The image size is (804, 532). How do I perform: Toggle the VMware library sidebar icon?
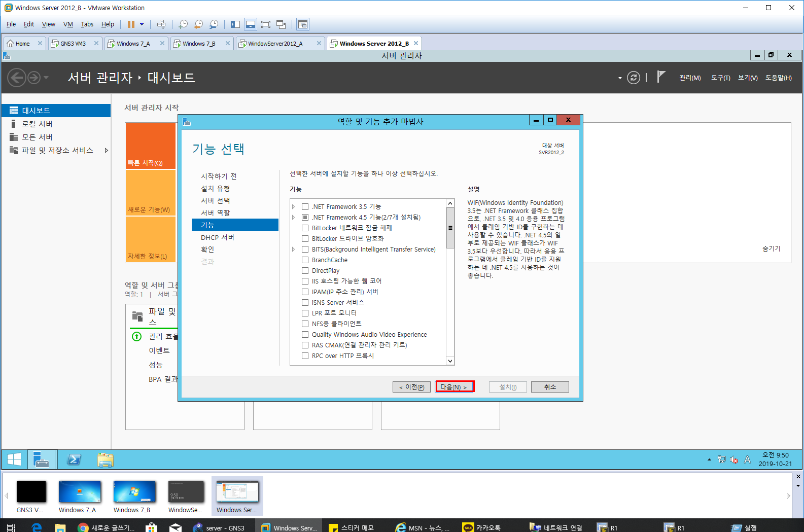pyautogui.click(x=235, y=24)
